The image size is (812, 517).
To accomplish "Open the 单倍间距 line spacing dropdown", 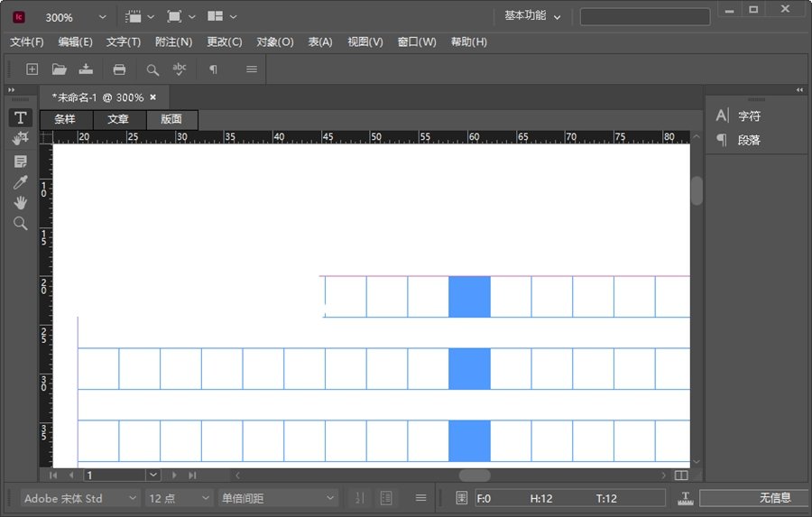I will pyautogui.click(x=278, y=498).
